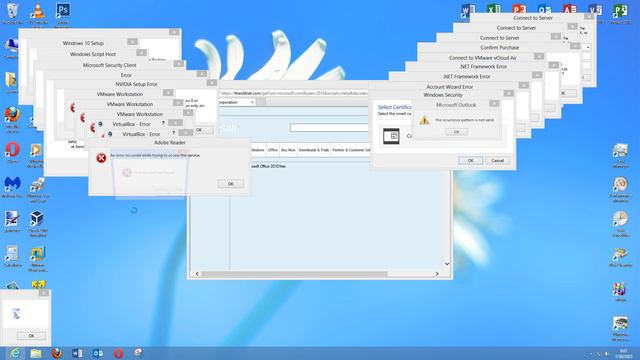Open the Mozilla Firefox desktop shortcut

(x=12, y=115)
